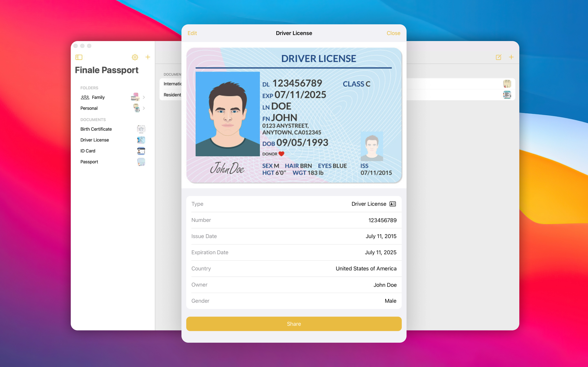Select Driver License in documents list

tap(95, 140)
